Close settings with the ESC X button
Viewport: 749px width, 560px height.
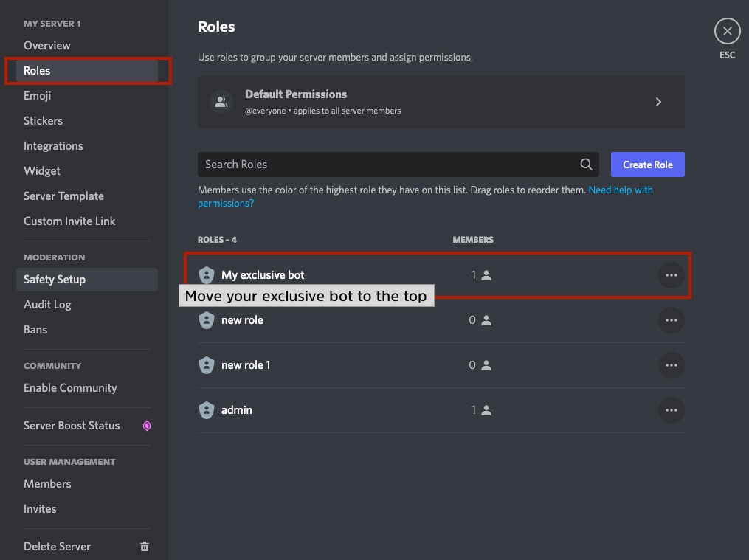pyautogui.click(x=727, y=31)
